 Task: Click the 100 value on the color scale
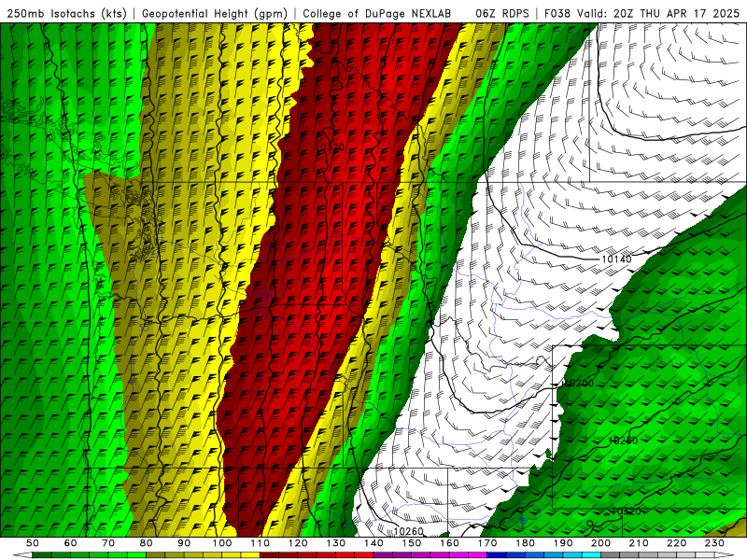[x=222, y=543]
